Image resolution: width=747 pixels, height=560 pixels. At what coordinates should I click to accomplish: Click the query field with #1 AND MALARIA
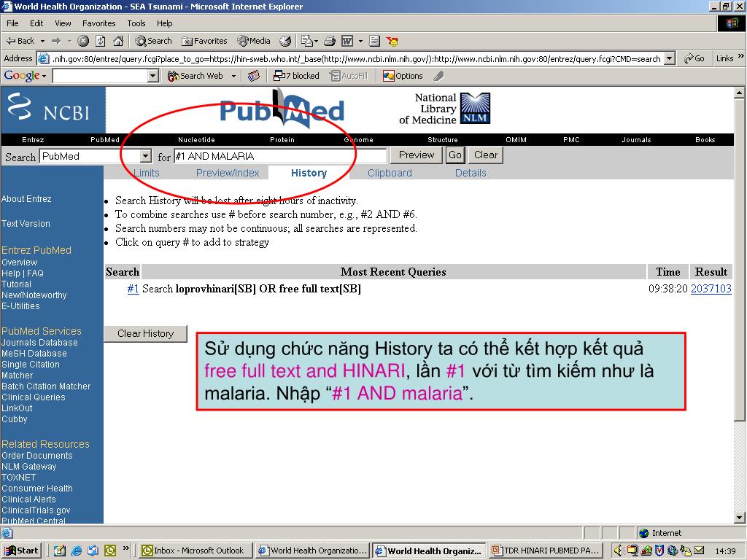[280, 156]
